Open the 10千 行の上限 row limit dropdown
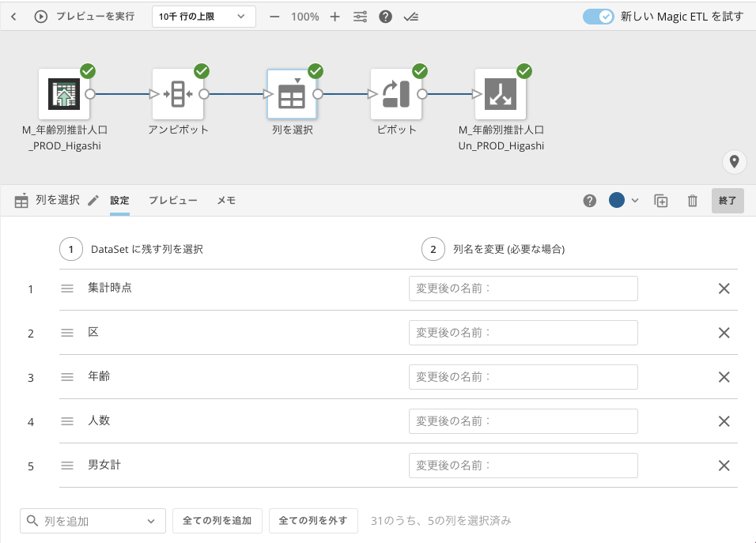The height and width of the screenshot is (543, 756). click(x=203, y=17)
